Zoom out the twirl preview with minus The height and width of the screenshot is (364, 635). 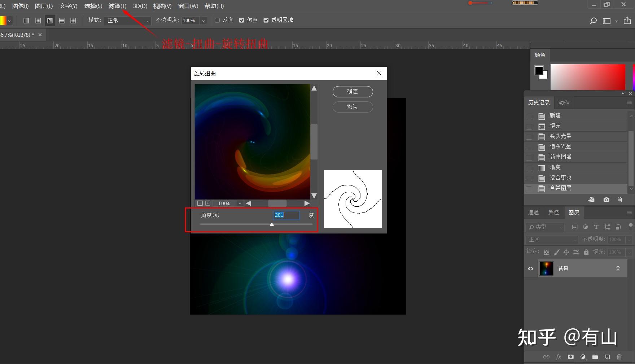click(200, 203)
